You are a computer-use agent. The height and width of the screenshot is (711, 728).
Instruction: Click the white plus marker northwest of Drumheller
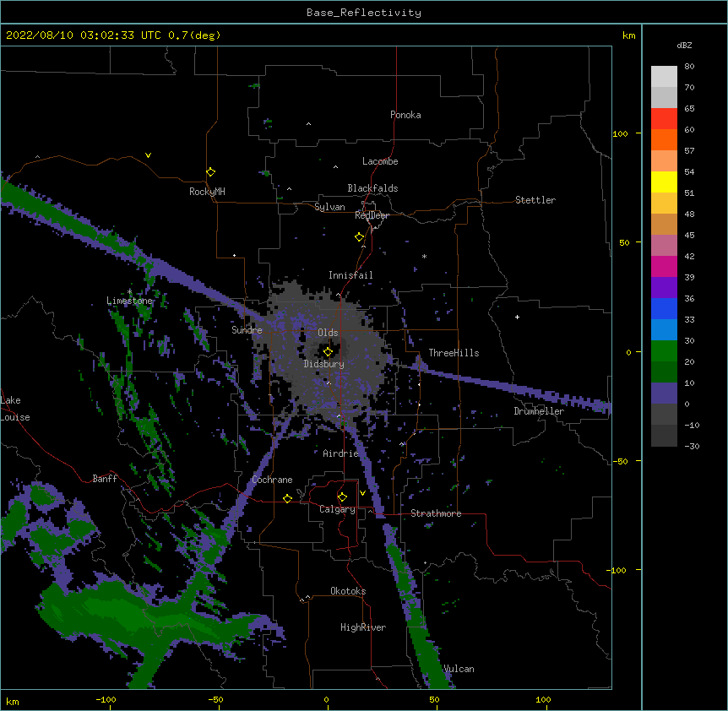517,317
